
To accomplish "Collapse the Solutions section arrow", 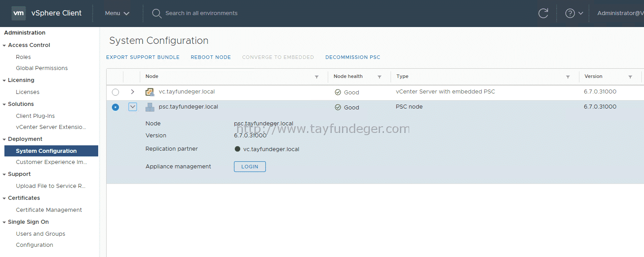I will (x=4, y=104).
